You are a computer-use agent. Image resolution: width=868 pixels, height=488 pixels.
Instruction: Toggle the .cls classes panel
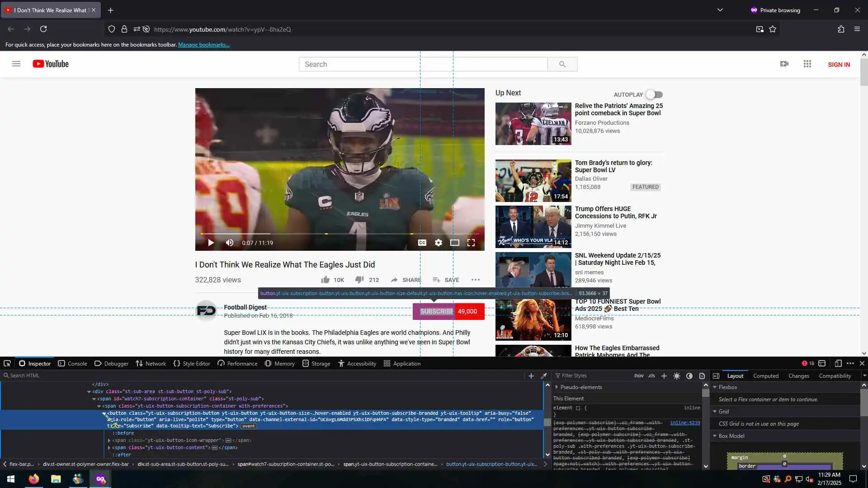coord(651,375)
